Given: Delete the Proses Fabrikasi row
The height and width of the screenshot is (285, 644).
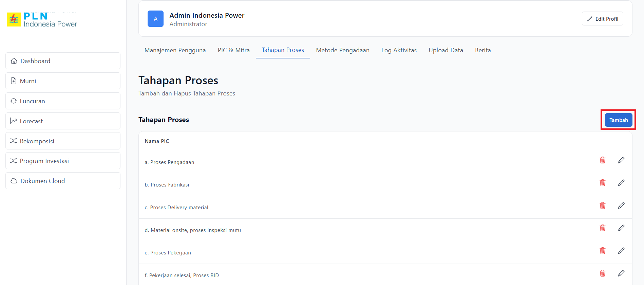Looking at the screenshot, I should tap(602, 183).
